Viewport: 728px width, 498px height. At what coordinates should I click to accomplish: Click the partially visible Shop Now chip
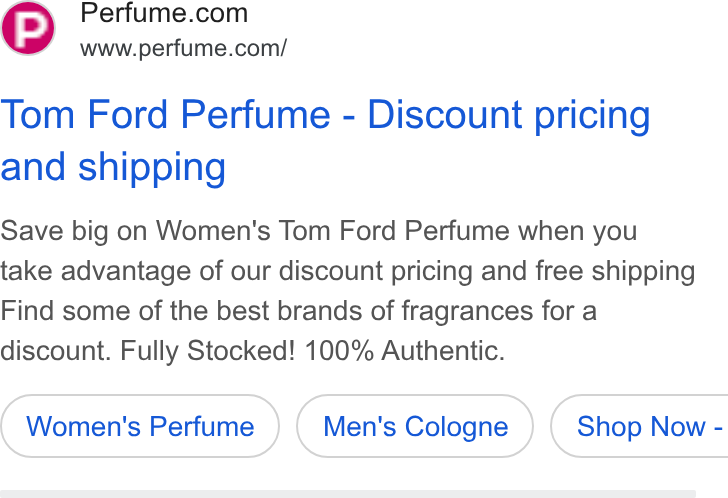[640, 426]
